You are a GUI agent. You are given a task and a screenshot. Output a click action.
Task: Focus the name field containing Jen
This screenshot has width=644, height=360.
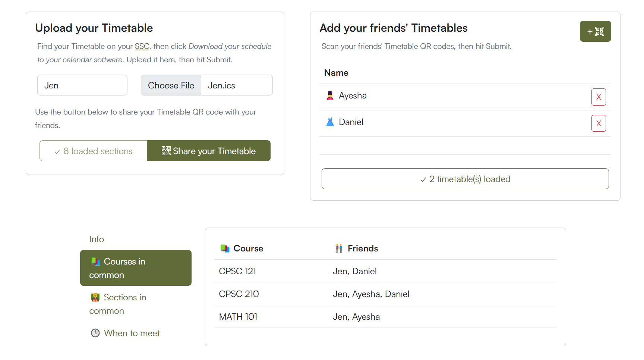tap(82, 85)
